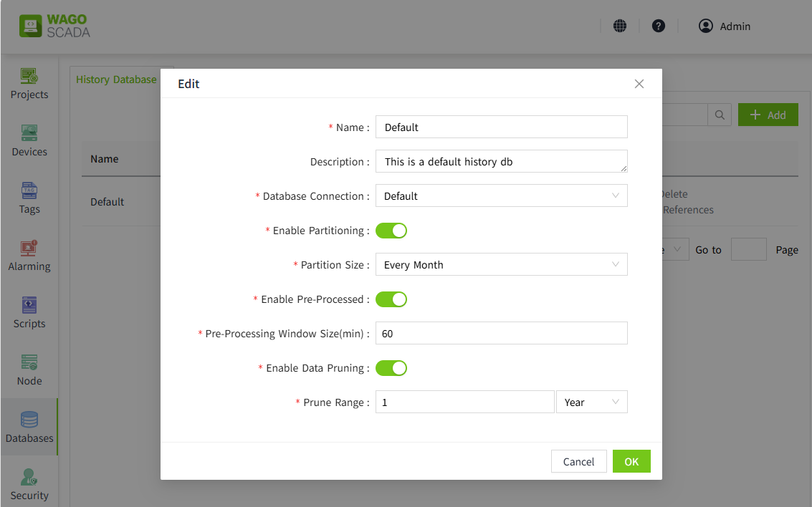Image resolution: width=812 pixels, height=507 pixels.
Task: Click the Cancel button
Action: click(x=578, y=462)
